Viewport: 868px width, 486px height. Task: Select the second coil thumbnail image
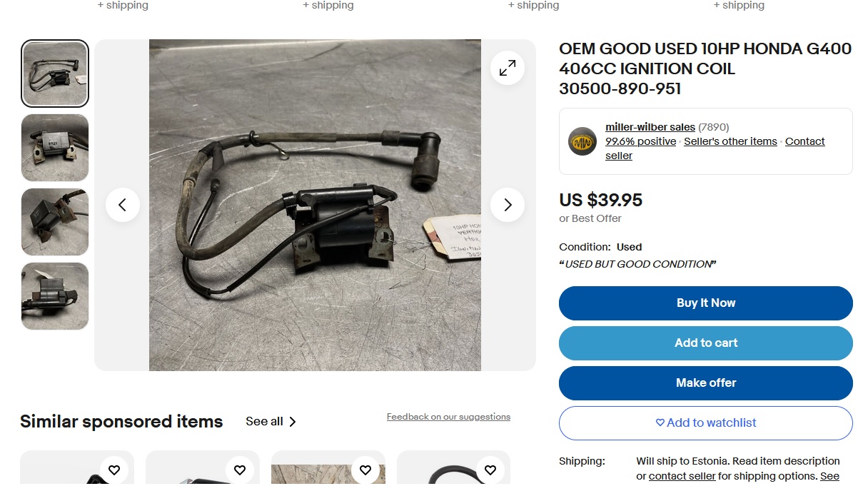pyautogui.click(x=55, y=148)
